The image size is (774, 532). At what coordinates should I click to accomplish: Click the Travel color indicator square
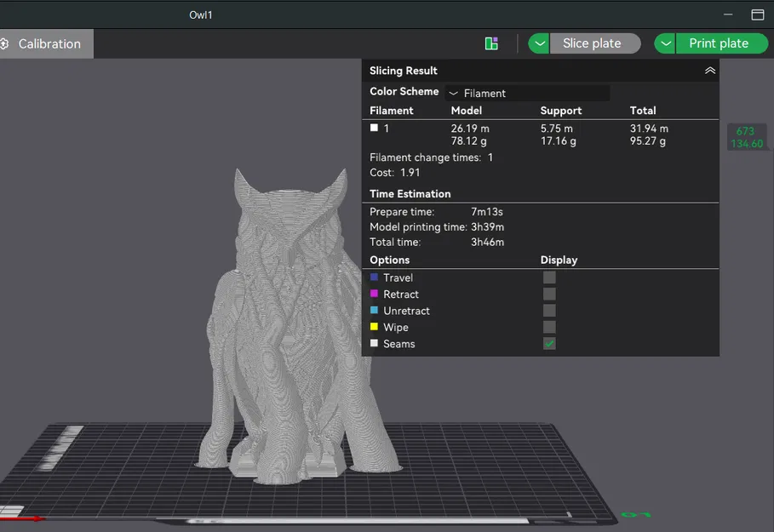tap(373, 277)
